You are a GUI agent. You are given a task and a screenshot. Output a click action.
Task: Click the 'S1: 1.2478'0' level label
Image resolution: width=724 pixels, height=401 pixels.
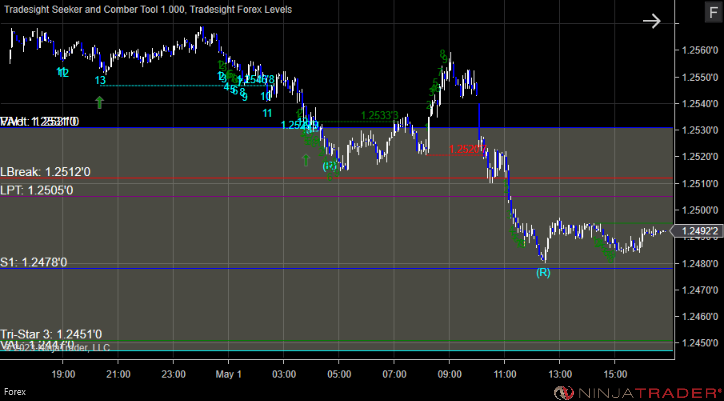(34, 262)
